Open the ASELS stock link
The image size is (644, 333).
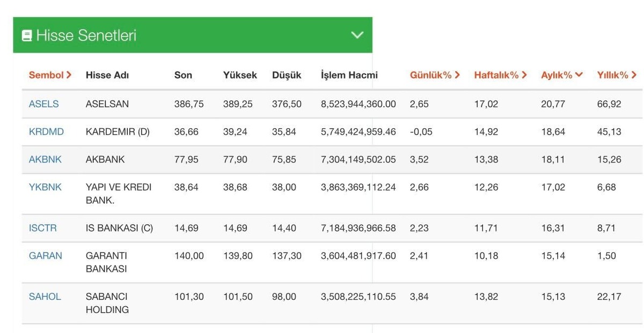pos(43,104)
